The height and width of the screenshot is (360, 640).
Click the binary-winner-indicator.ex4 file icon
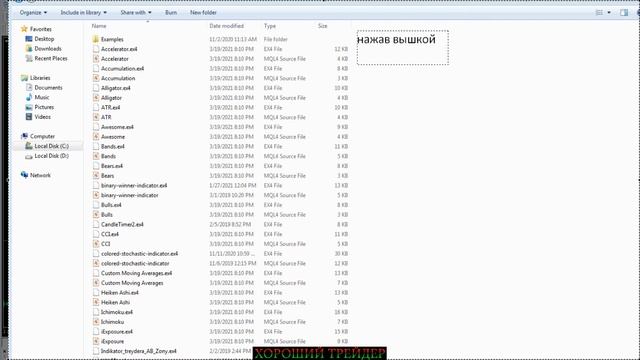[x=96, y=185]
